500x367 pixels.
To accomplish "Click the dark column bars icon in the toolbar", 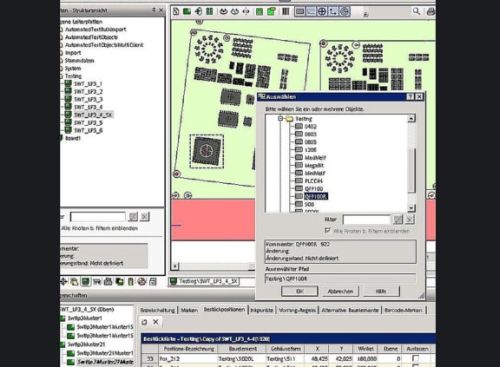I will coord(286,12).
